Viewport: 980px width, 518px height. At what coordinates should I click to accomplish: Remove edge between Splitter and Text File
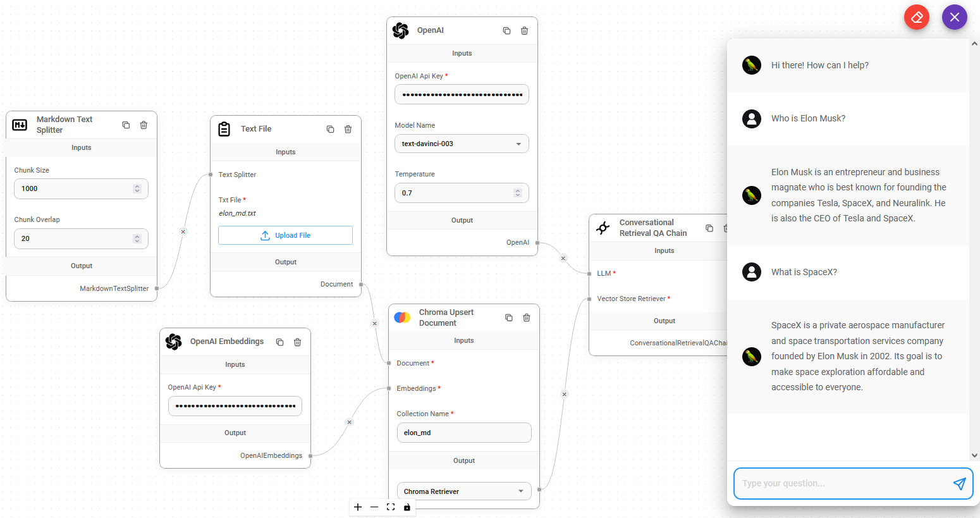click(x=183, y=231)
